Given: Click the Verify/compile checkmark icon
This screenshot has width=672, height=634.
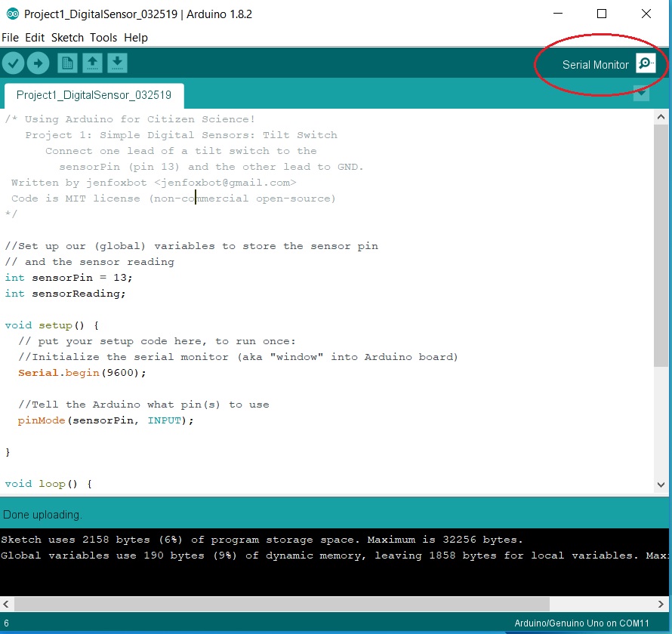Looking at the screenshot, I should 13,63.
